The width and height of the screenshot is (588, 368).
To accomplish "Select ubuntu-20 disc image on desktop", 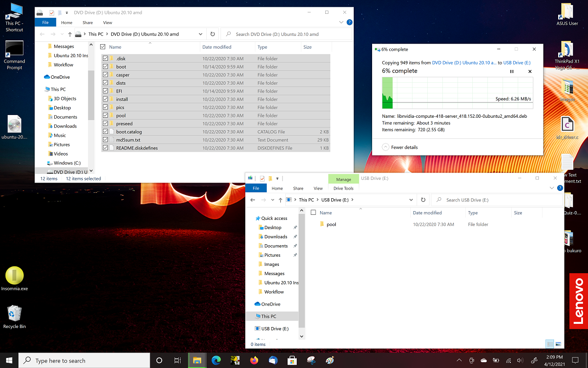I will pyautogui.click(x=14, y=127).
